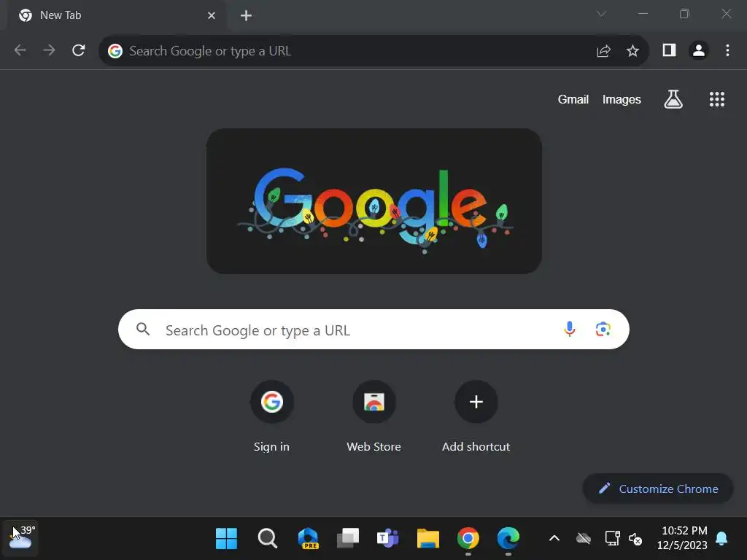
Task: Click the forward navigation arrow
Action: (x=49, y=50)
